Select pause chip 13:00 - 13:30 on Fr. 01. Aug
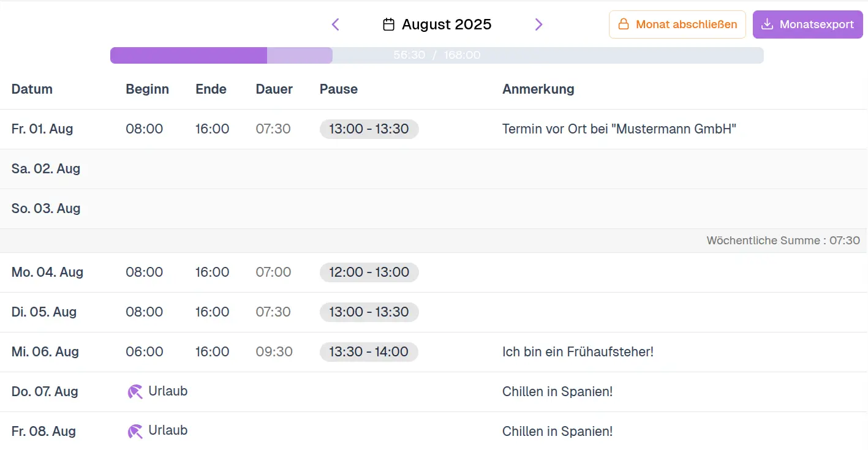Viewport: 868px width, 450px height. pos(369,129)
